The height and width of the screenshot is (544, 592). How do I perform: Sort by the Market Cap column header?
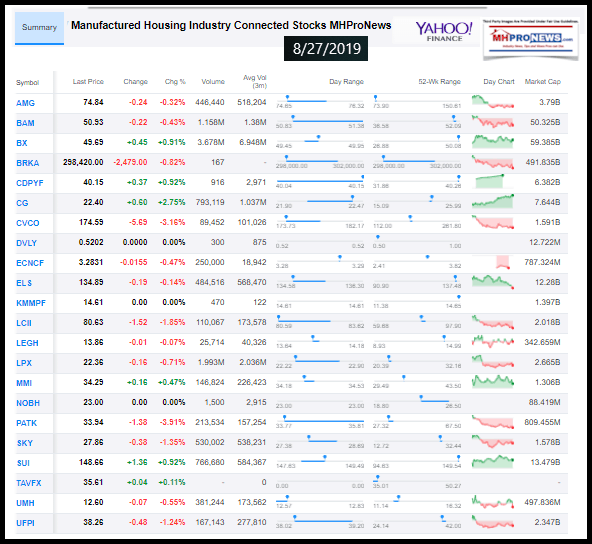point(543,82)
